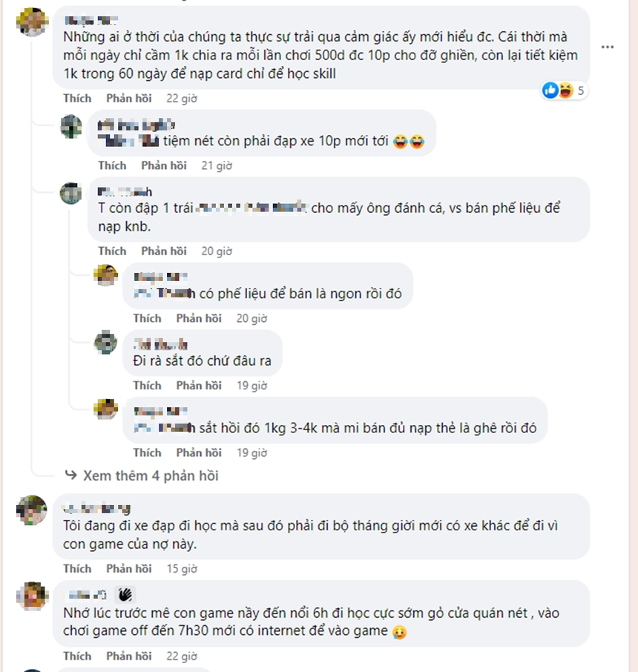This screenshot has height=672, width=638.
Task: Open avatar of the "xe đạp đi học" commenter
Action: click(33, 510)
